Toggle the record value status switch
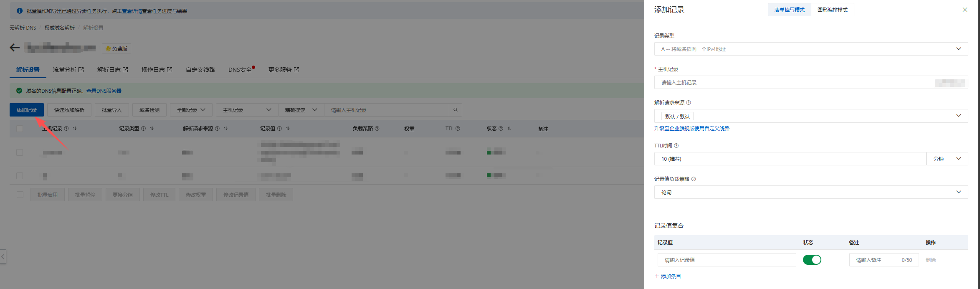This screenshot has width=980, height=289. pos(812,260)
